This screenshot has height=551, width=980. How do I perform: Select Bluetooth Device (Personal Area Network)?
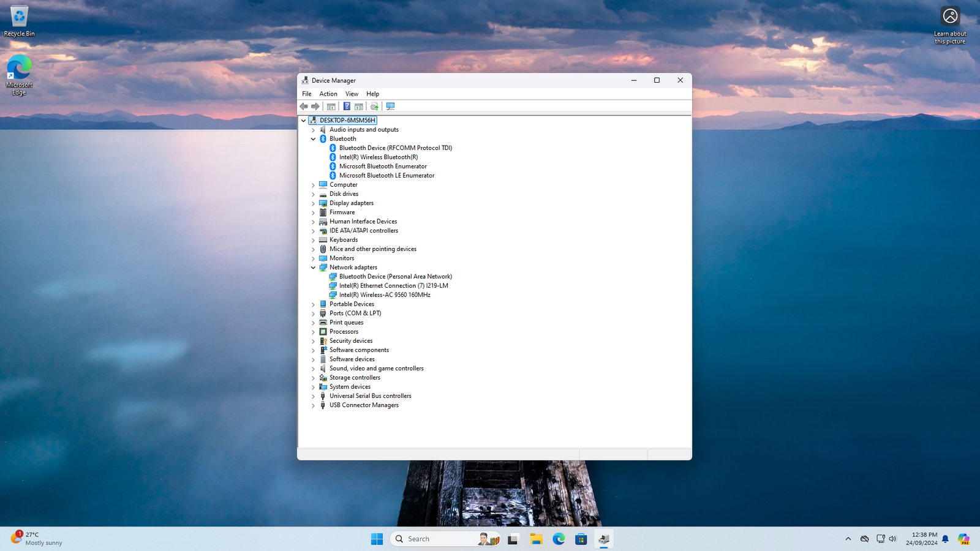click(396, 277)
